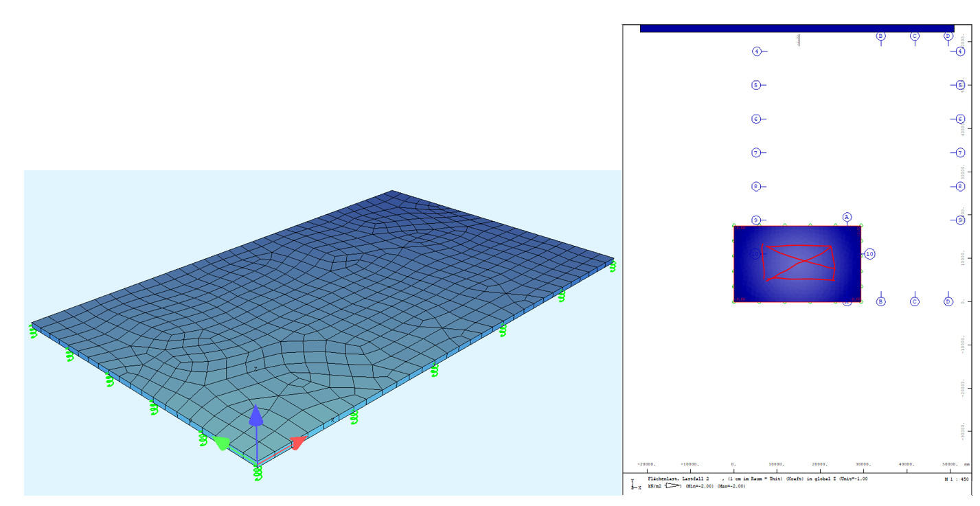The height and width of the screenshot is (506, 980).
Task: Click grid axis marker A above load area
Action: pos(847,217)
